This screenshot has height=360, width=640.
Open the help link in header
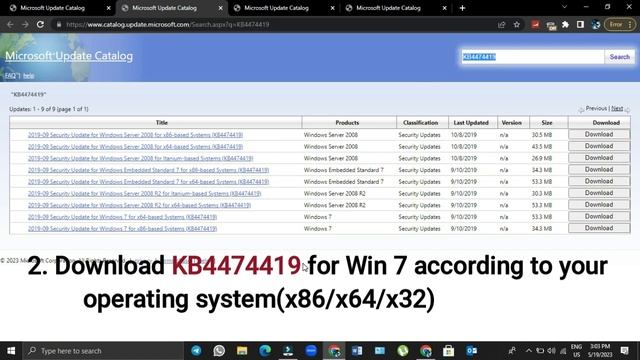click(x=29, y=76)
